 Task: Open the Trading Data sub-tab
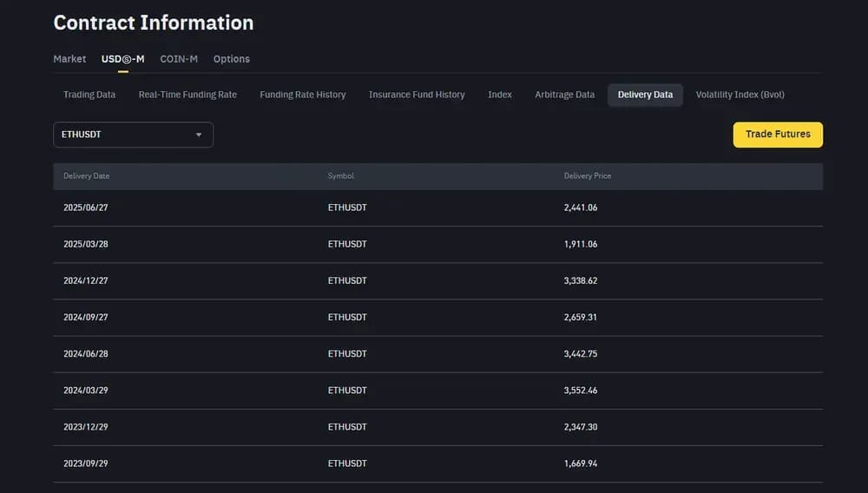(89, 95)
